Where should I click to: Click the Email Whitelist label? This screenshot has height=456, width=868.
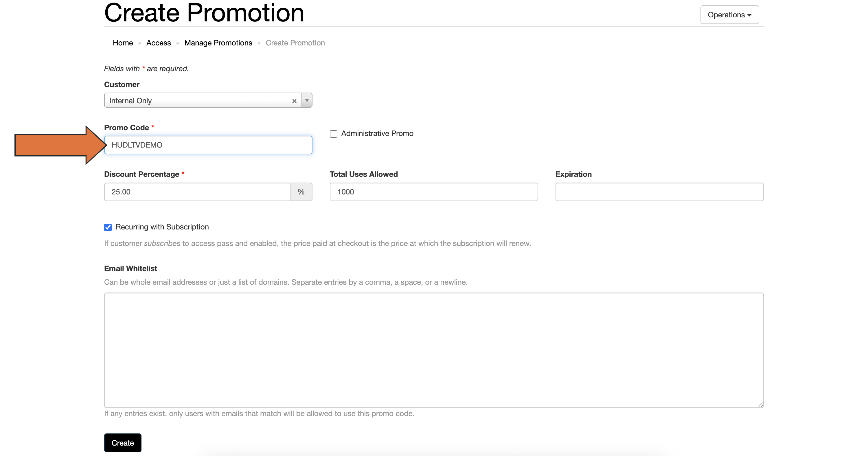(x=130, y=268)
